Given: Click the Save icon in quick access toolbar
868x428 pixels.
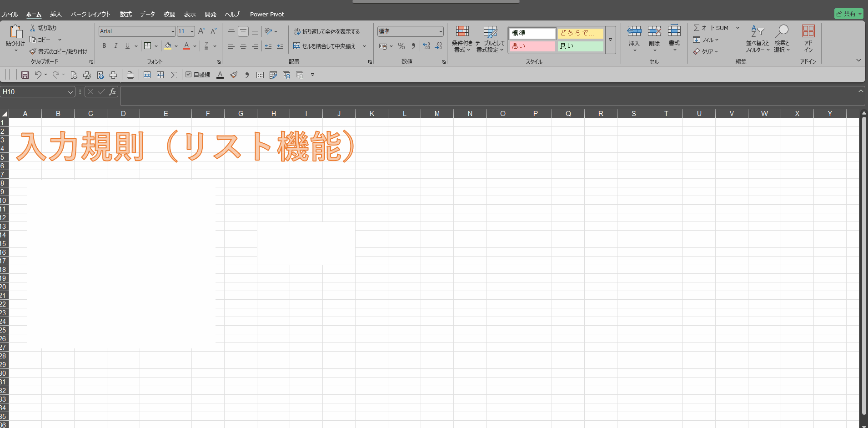Looking at the screenshot, I should [x=25, y=75].
